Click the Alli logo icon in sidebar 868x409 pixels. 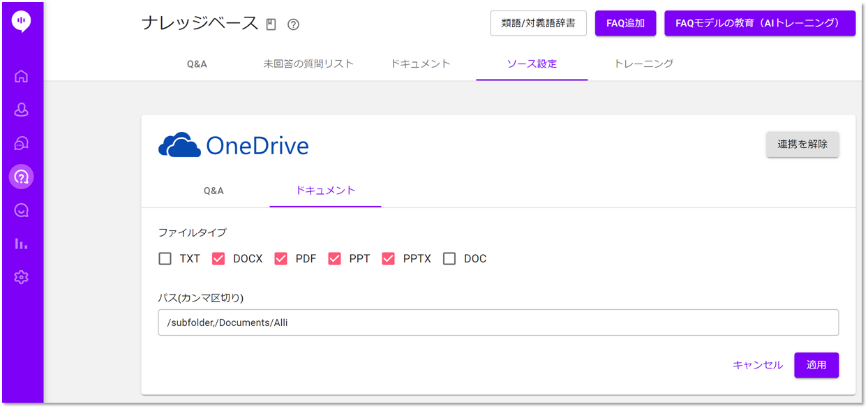(21, 22)
